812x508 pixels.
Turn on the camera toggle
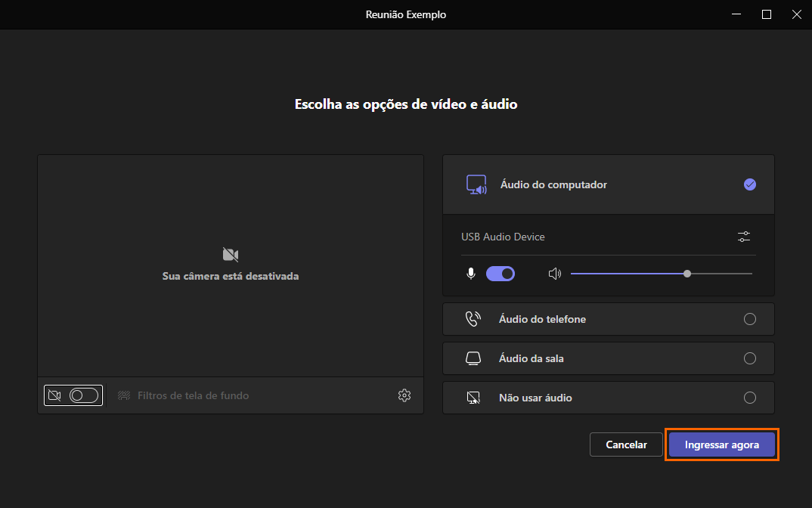point(84,395)
